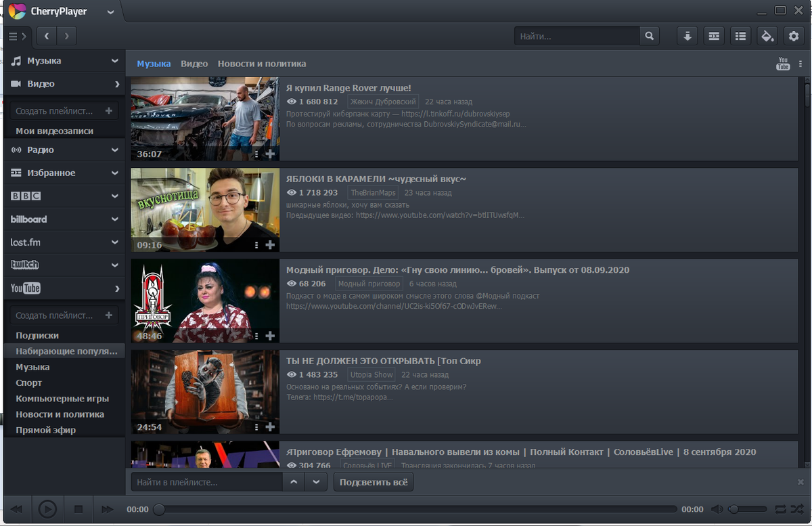Click the Подсветить всё button
The width and height of the screenshot is (812, 526).
point(374,482)
